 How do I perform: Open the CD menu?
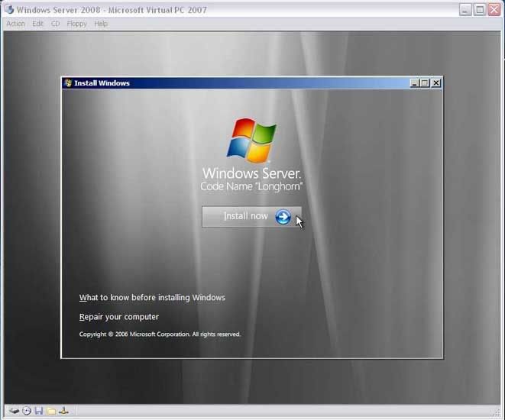coord(56,24)
